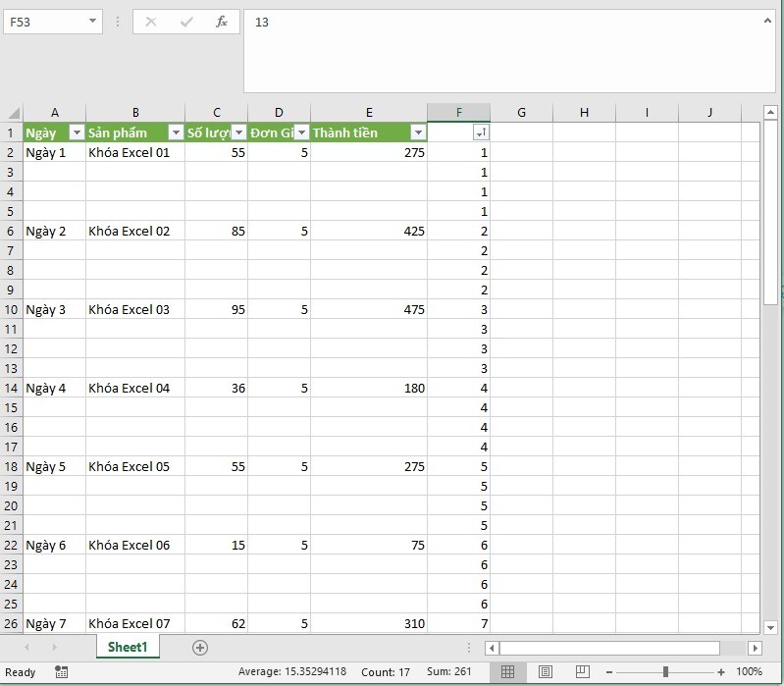Click cell 'Khóa Excel 07'
The width and height of the screenshot is (784, 686).
135,623
